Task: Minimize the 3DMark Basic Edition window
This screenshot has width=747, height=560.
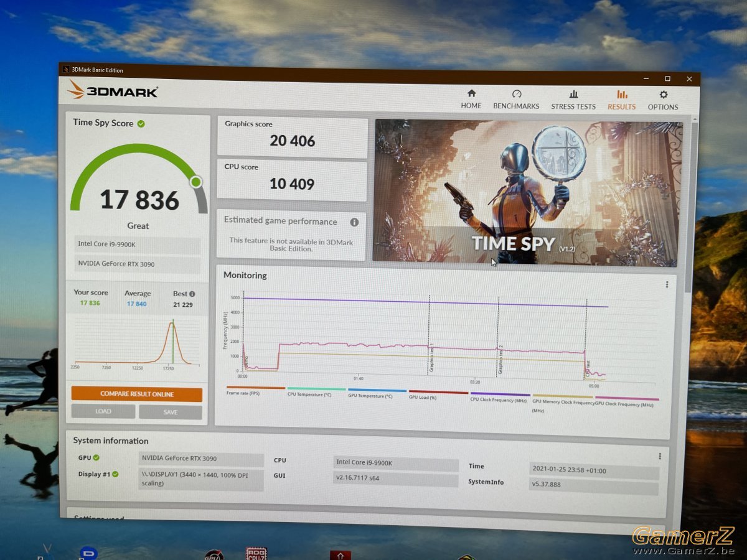Action: 646,78
